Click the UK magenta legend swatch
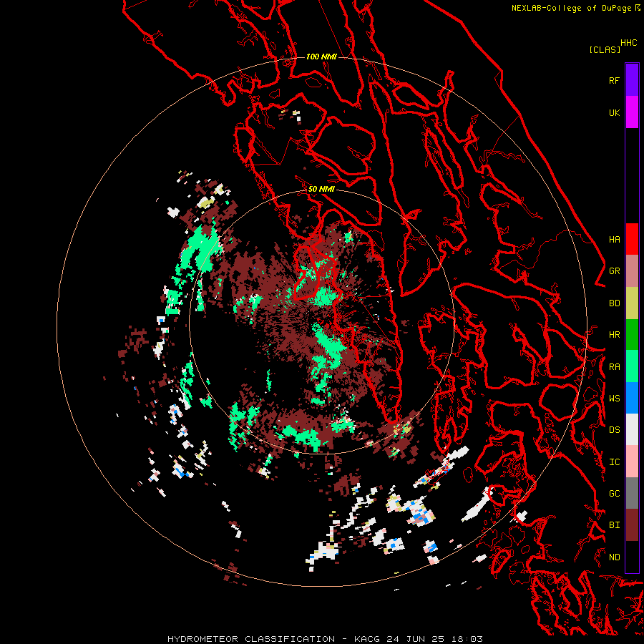 click(632, 112)
